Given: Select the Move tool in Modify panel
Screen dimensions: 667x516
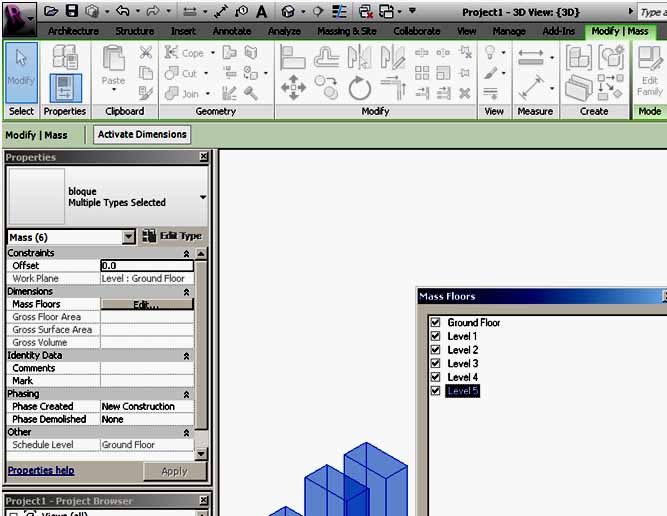Looking at the screenshot, I should (x=293, y=89).
